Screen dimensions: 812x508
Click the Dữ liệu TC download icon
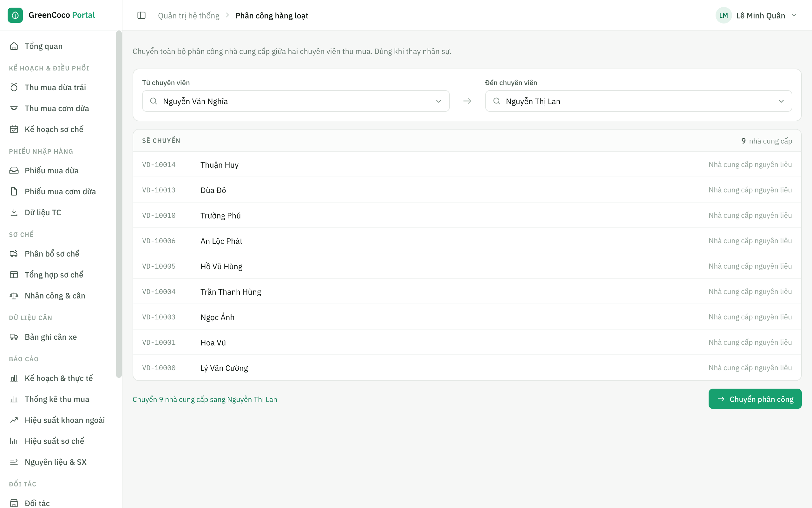[14, 212]
